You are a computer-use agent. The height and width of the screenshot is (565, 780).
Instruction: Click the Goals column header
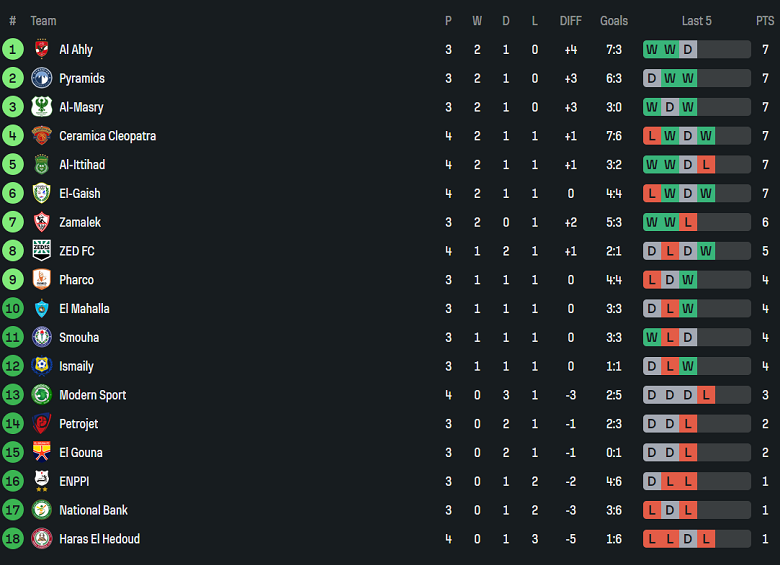click(x=614, y=21)
